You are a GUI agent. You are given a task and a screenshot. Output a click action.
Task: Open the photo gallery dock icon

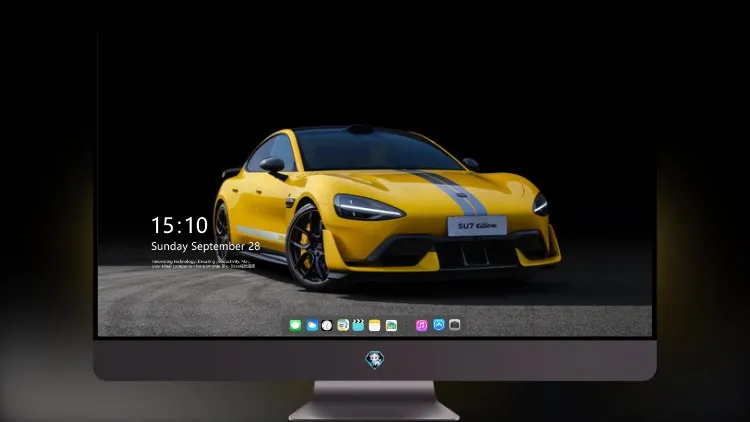click(x=391, y=325)
